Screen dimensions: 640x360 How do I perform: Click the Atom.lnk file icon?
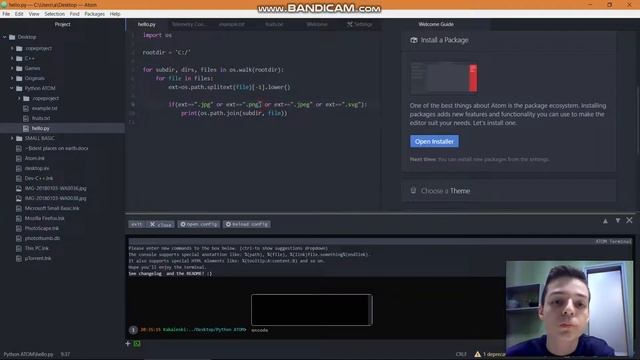point(19,158)
